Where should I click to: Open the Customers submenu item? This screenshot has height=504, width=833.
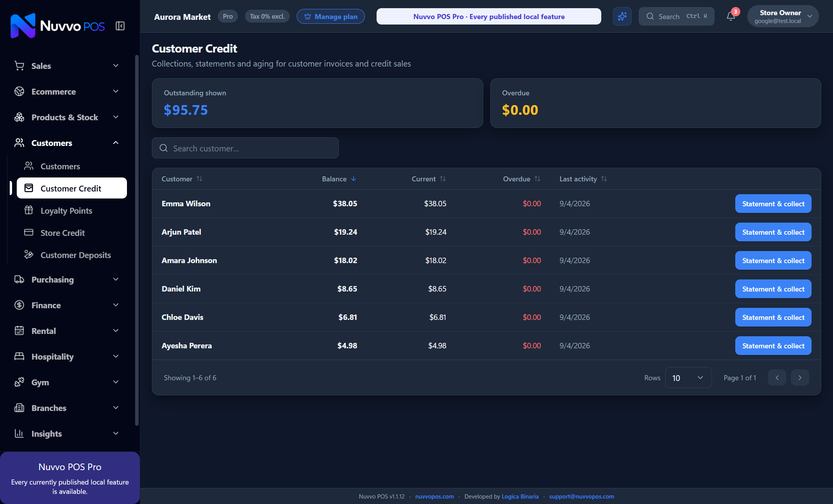[x=72, y=166]
